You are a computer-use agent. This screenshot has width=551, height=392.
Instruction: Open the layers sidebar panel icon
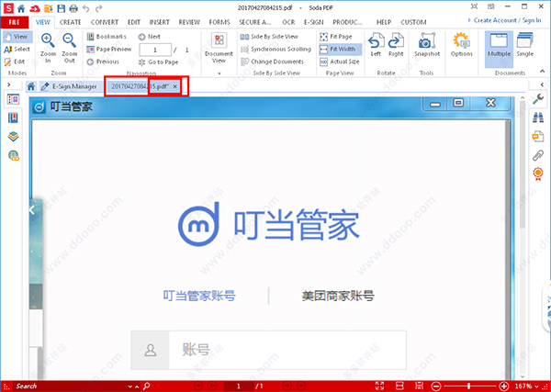14,136
